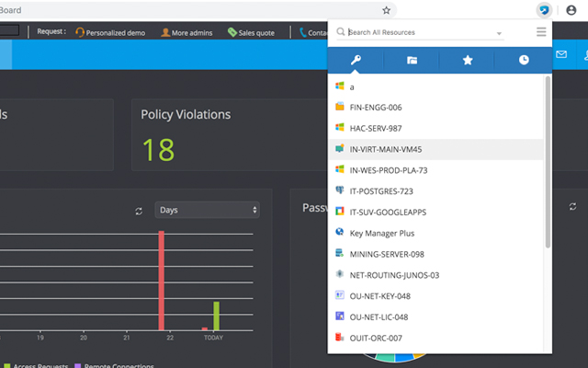Select OU-NET-KEY-048 resource
Screen dimensions: 588x368
click(435, 296)
